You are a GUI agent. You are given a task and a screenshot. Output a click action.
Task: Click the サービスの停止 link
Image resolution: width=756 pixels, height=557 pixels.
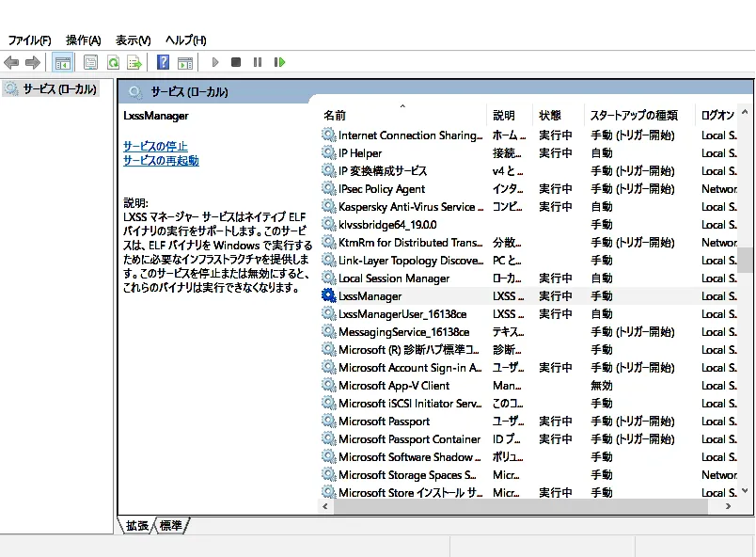[154, 147]
